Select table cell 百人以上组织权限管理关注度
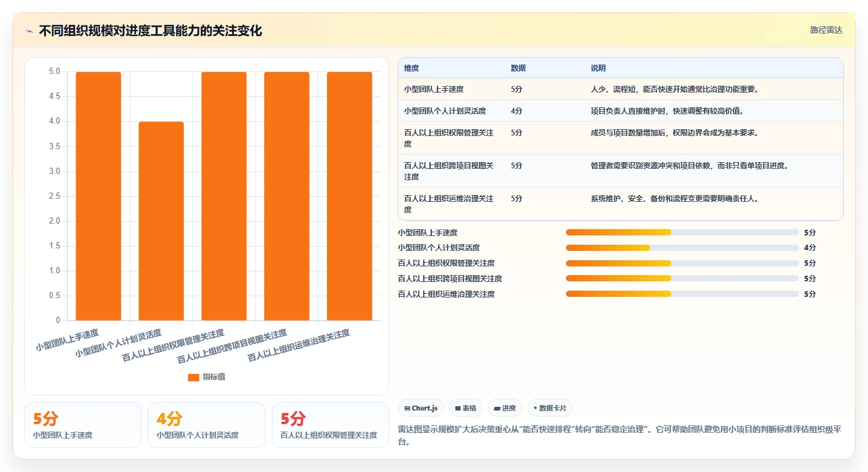The image size is (868, 472). point(451,138)
